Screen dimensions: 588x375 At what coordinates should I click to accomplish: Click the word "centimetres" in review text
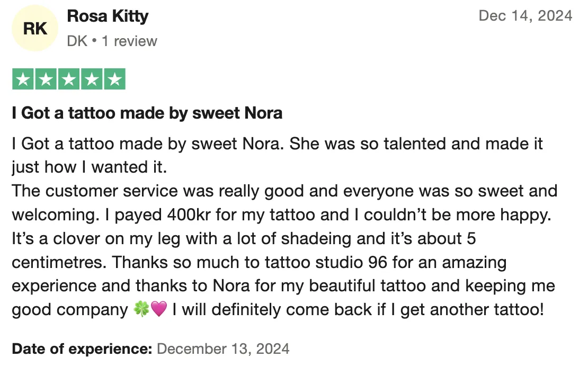pos(59,262)
